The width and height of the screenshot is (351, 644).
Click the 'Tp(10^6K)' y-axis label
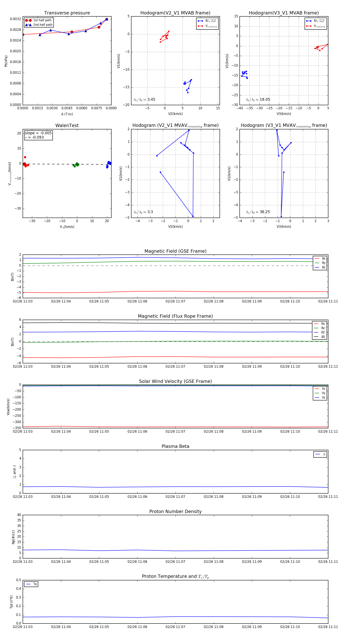click(x=11, y=602)
